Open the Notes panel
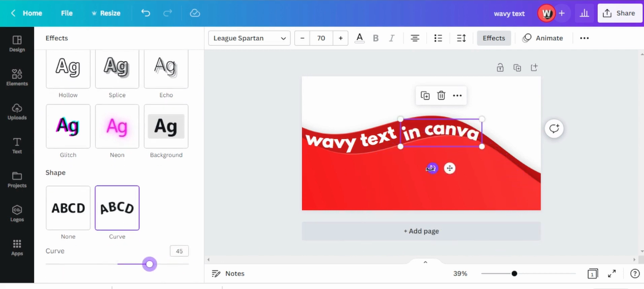Viewport: 644px width, 289px height. pos(228,273)
